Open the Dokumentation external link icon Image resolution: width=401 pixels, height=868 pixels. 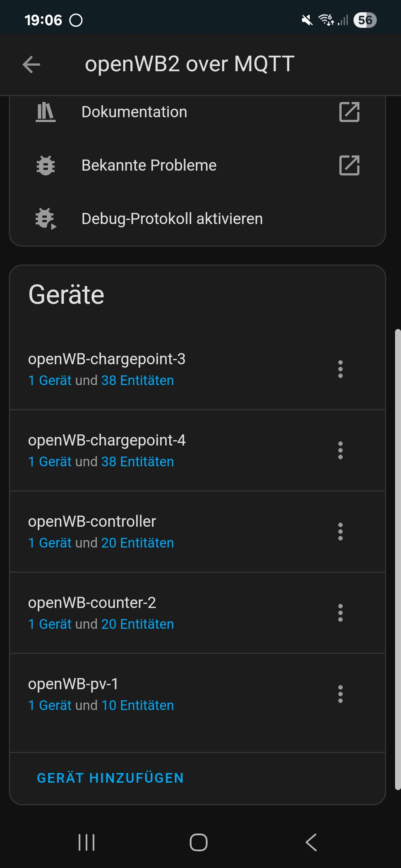(349, 112)
